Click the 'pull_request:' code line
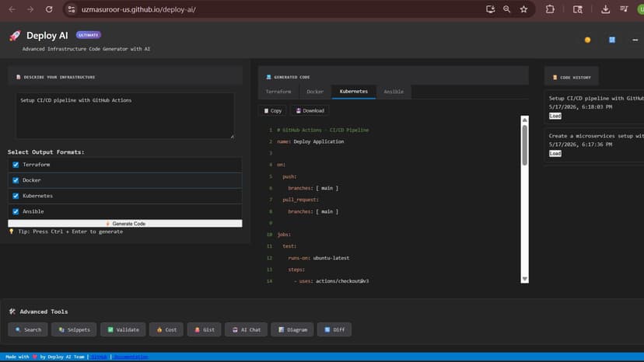The height and width of the screenshot is (362, 644). [x=301, y=200]
